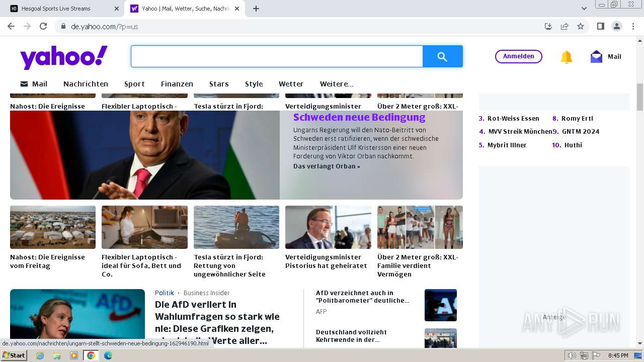Image resolution: width=644 pixels, height=362 pixels.
Task: Open the Windows Start menu
Action: pyautogui.click(x=14, y=355)
